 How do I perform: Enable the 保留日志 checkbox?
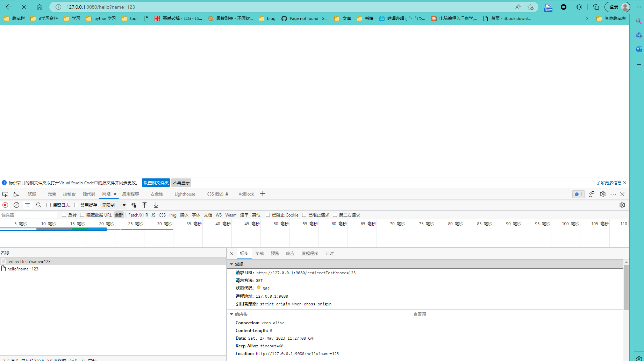point(49,205)
